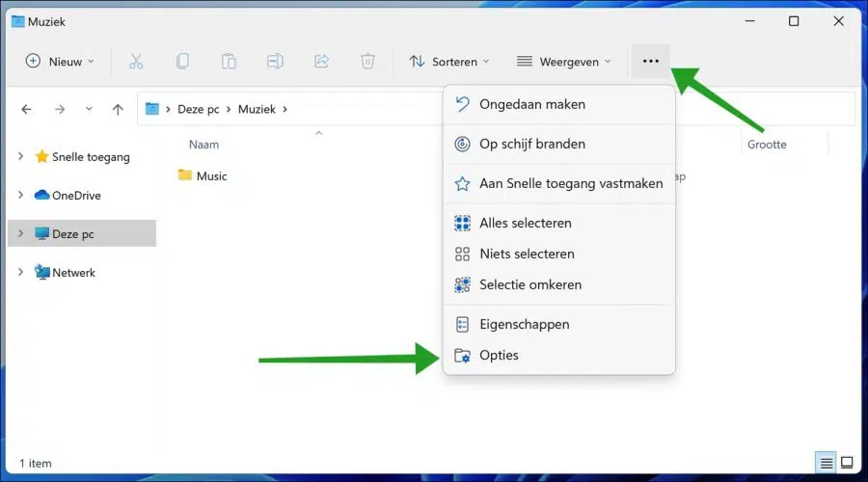Image resolution: width=868 pixels, height=482 pixels.
Task: Minimize the Muziek window
Action: 750,21
